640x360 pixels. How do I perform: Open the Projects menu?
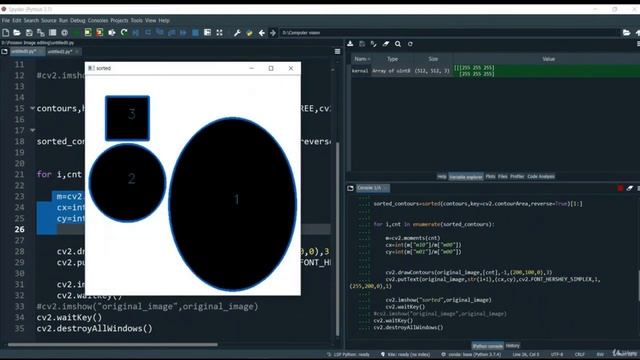click(x=119, y=20)
